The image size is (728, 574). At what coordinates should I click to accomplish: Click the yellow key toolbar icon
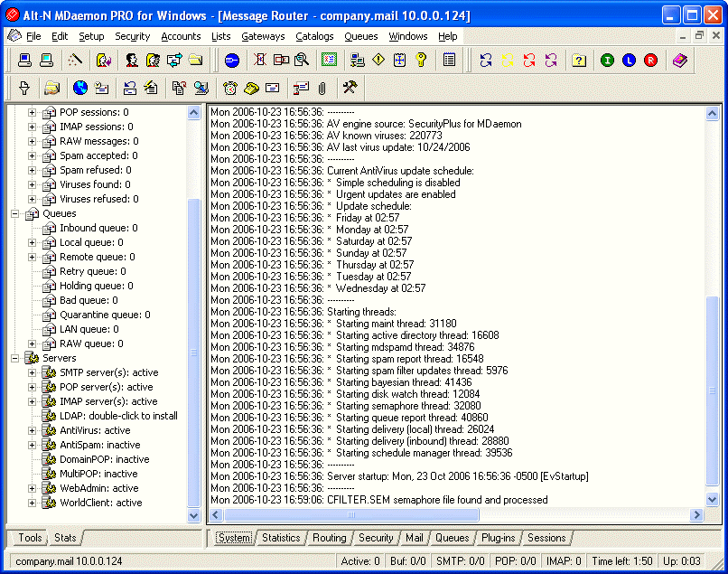(421, 61)
